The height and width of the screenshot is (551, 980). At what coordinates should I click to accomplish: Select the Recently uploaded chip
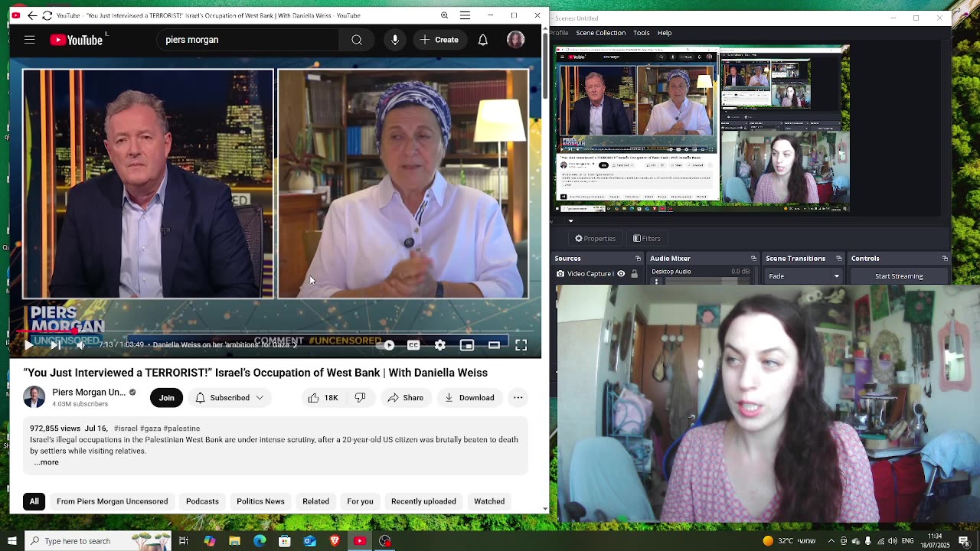click(x=423, y=501)
